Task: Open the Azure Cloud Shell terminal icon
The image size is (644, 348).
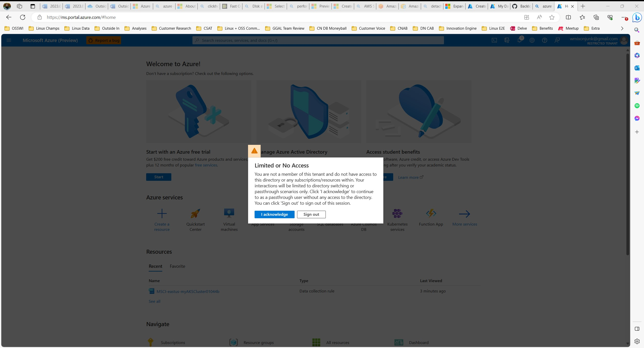Action: [x=494, y=40]
